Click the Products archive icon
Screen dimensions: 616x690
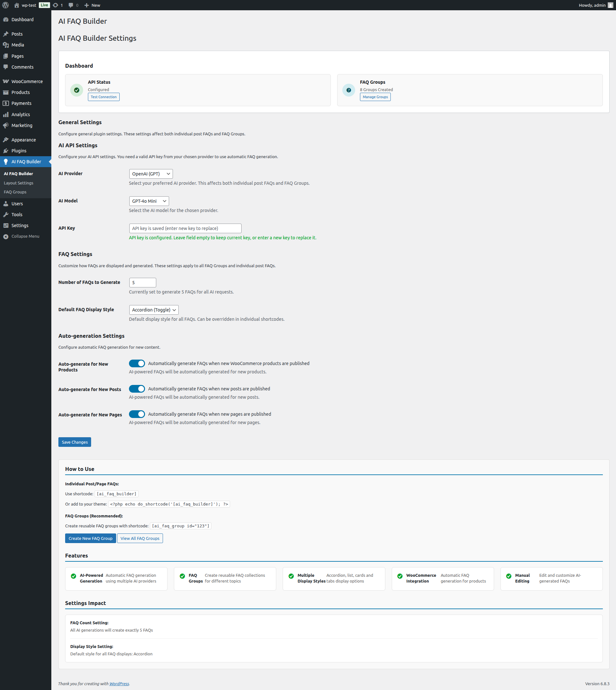6,92
